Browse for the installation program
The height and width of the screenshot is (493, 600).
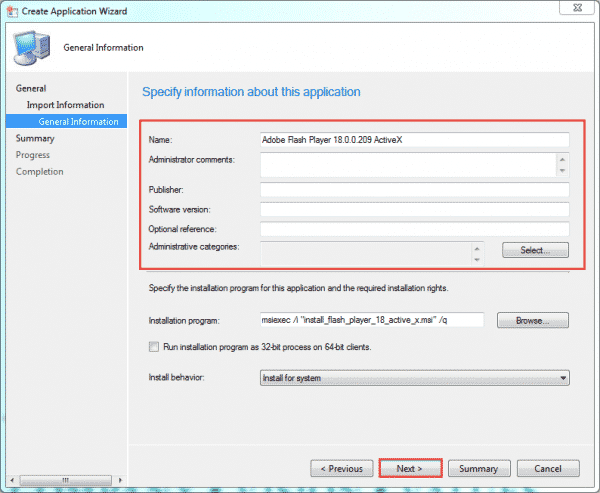pos(533,320)
